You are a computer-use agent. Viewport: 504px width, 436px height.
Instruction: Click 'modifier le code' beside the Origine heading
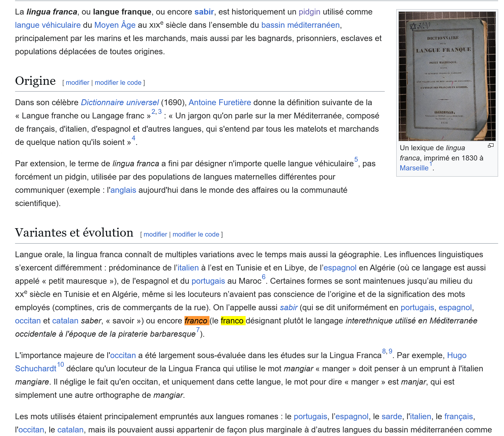118,83
